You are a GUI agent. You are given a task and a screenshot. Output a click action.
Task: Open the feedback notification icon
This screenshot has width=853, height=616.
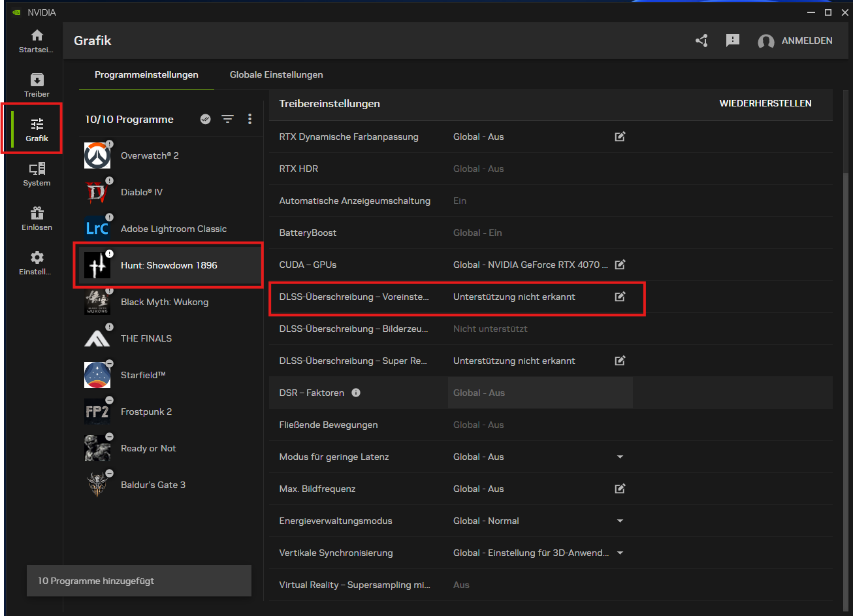point(733,41)
